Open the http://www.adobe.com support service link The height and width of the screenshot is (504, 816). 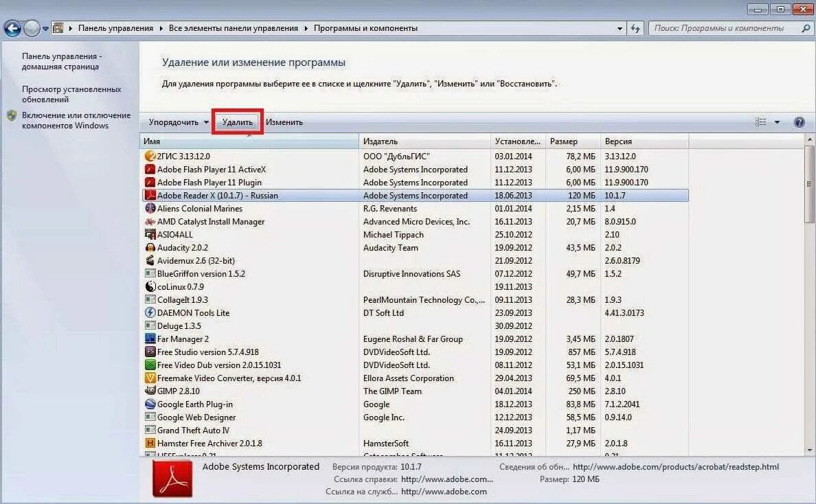click(444, 492)
